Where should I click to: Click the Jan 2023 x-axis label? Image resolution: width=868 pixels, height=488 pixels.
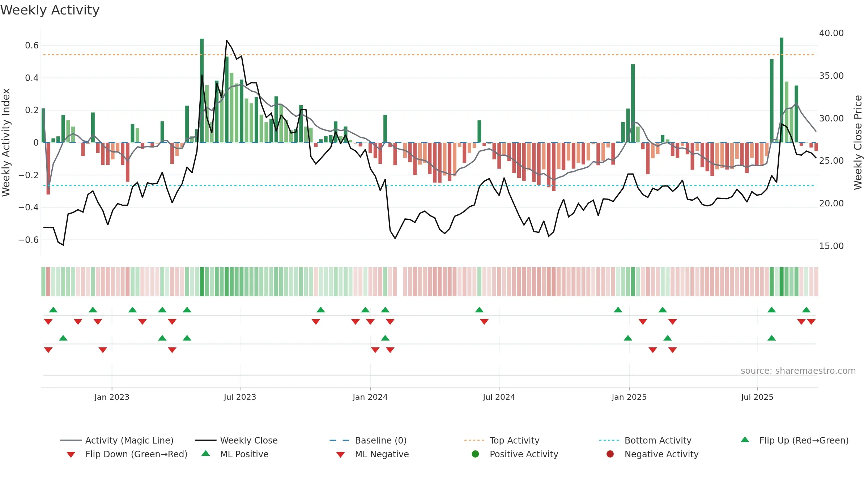pyautogui.click(x=112, y=397)
